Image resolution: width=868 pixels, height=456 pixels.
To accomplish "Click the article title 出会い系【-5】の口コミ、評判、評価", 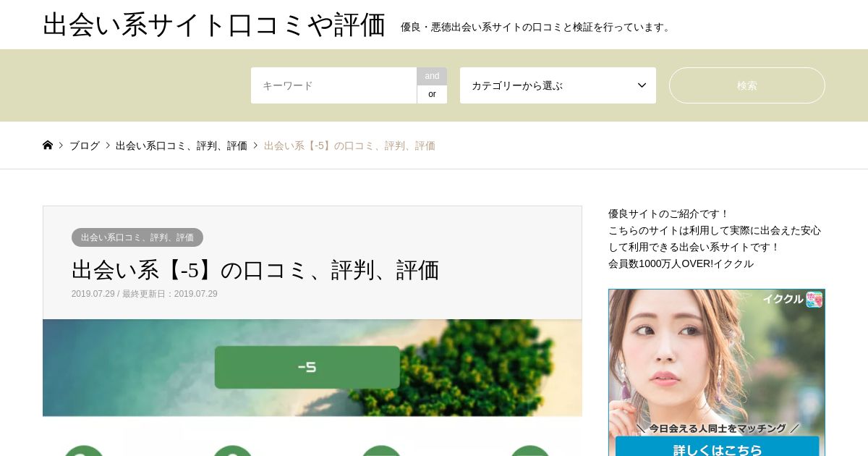I will [x=255, y=270].
